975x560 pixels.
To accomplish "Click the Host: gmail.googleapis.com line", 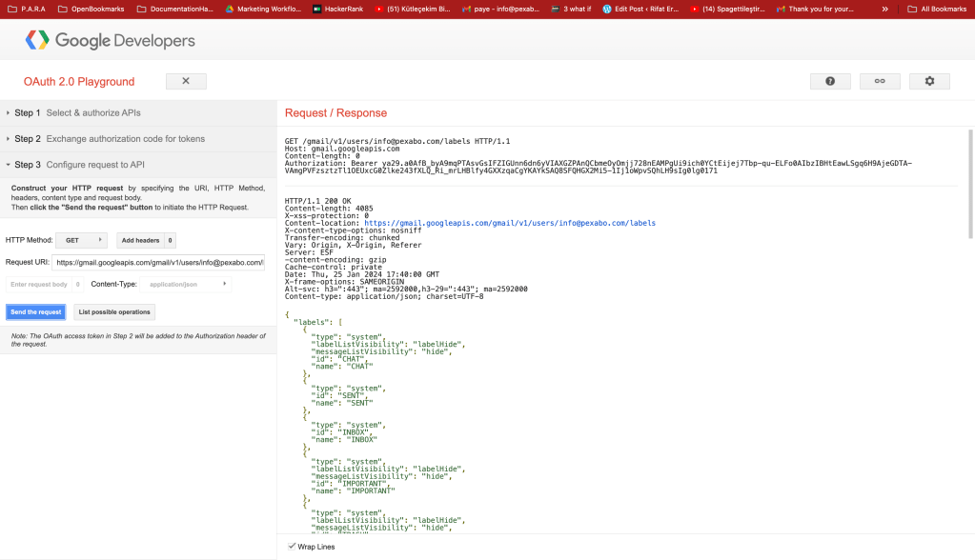I will [x=342, y=149].
